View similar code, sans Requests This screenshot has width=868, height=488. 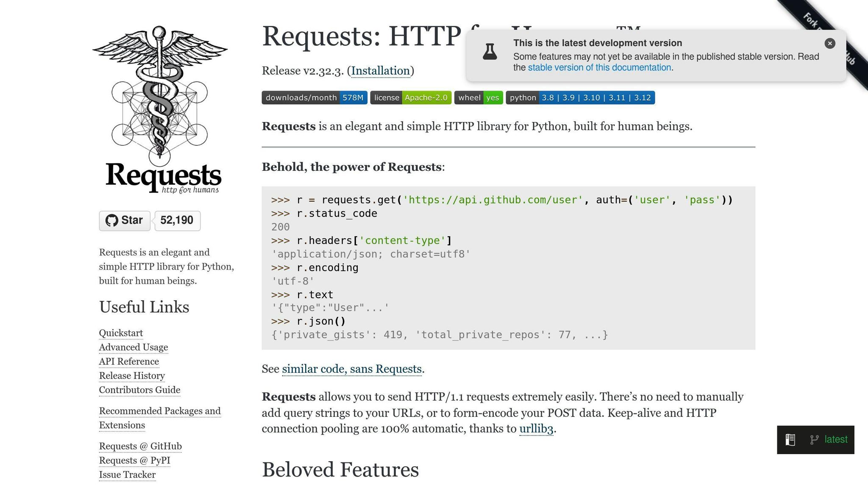[351, 369]
